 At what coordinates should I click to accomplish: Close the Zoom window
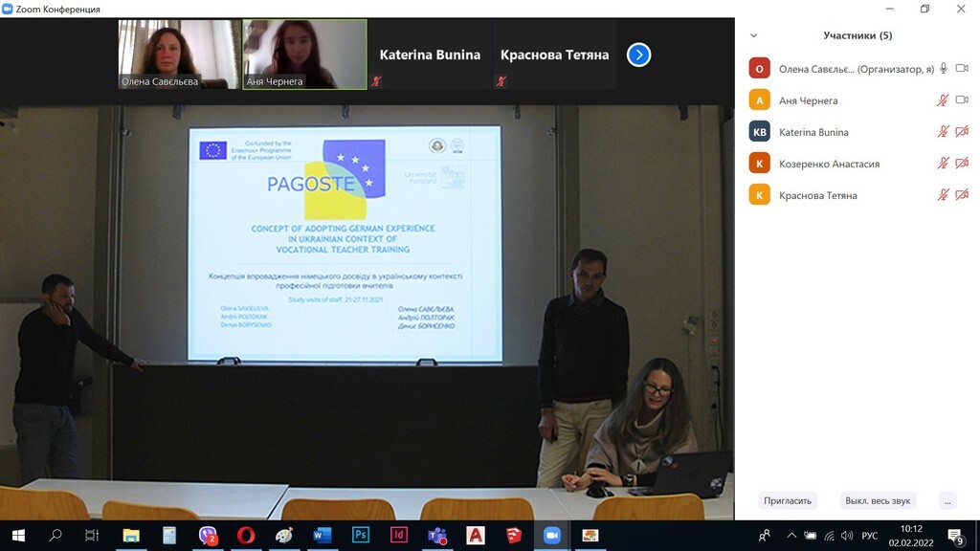tap(961, 9)
